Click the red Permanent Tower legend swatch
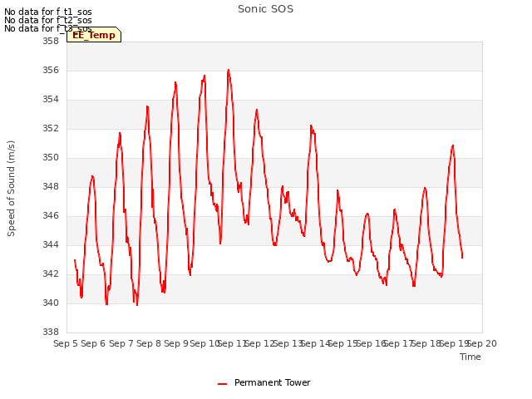532x399 pixels. point(222,384)
